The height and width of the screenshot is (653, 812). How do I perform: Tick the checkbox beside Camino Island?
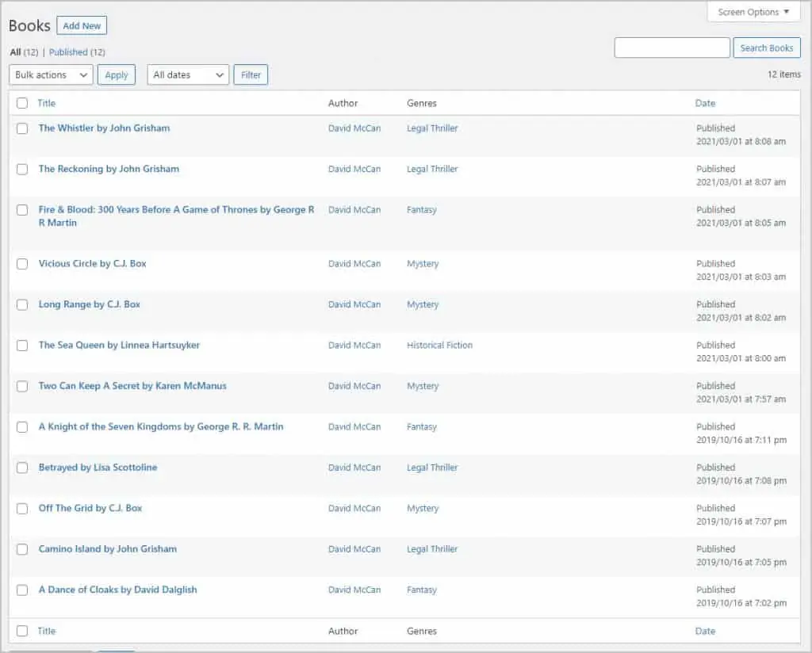pos(22,549)
